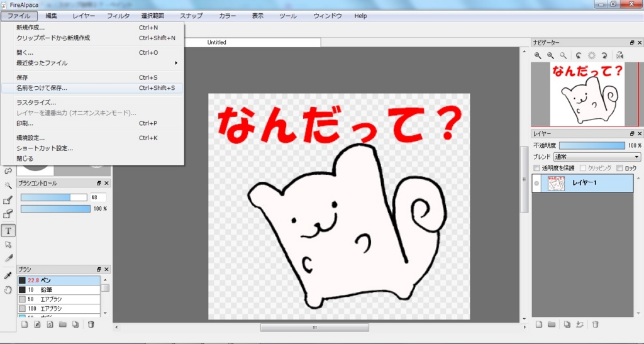
Task: Add a brush folder in Brush panel
Action: [63, 325]
